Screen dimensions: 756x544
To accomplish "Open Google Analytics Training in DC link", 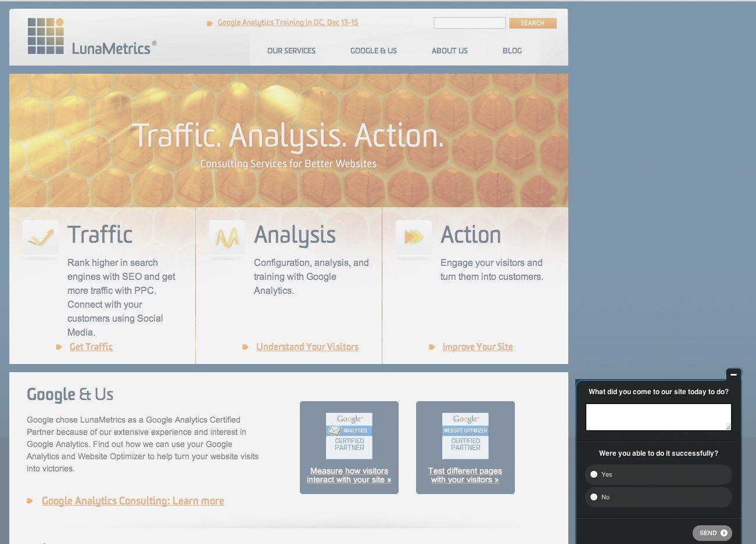I will [x=288, y=23].
